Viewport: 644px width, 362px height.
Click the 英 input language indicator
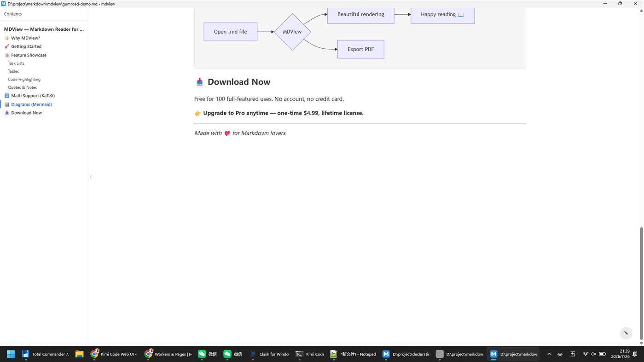(560, 354)
